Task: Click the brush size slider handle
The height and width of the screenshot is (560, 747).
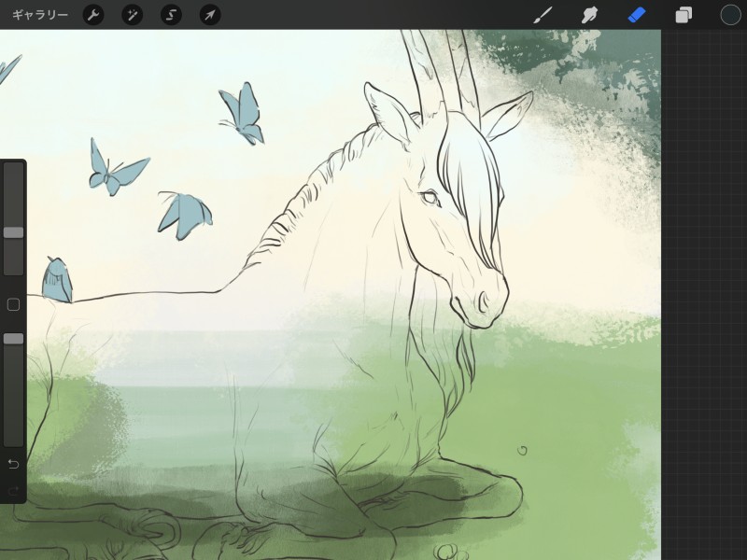Action: (x=13, y=232)
